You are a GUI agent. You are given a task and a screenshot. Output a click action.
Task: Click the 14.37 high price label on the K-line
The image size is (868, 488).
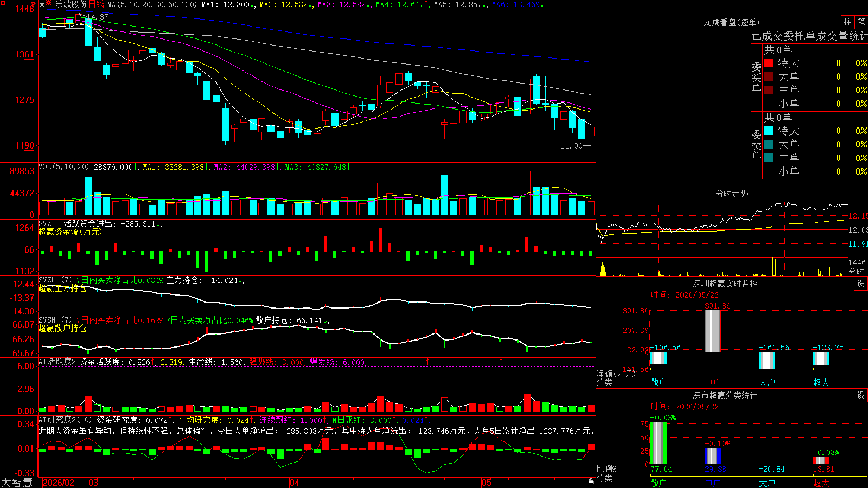pos(98,17)
